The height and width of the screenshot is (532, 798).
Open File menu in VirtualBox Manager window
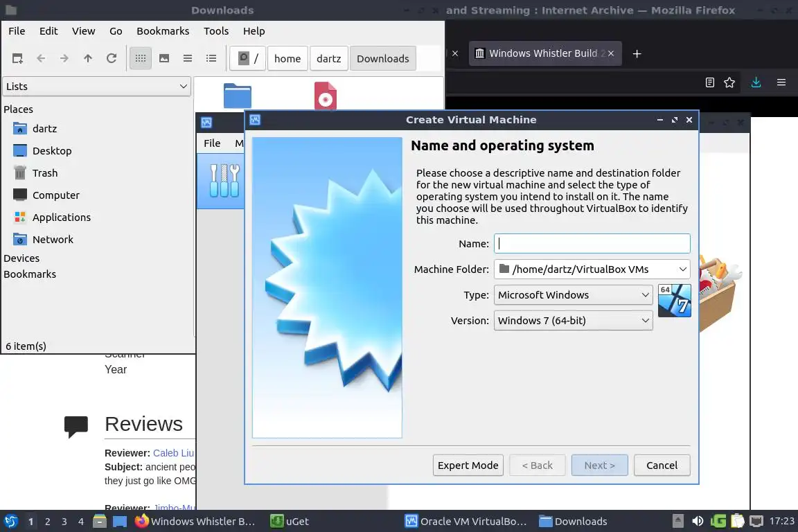click(x=212, y=143)
